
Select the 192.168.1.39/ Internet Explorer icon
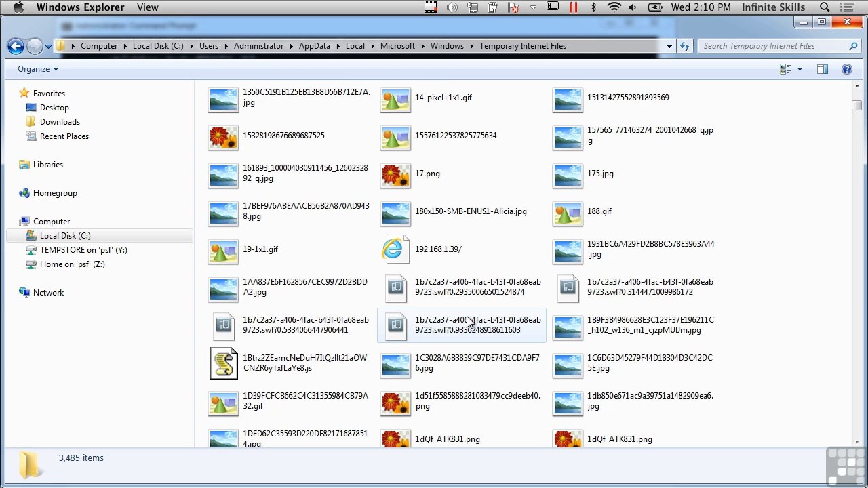click(x=395, y=249)
